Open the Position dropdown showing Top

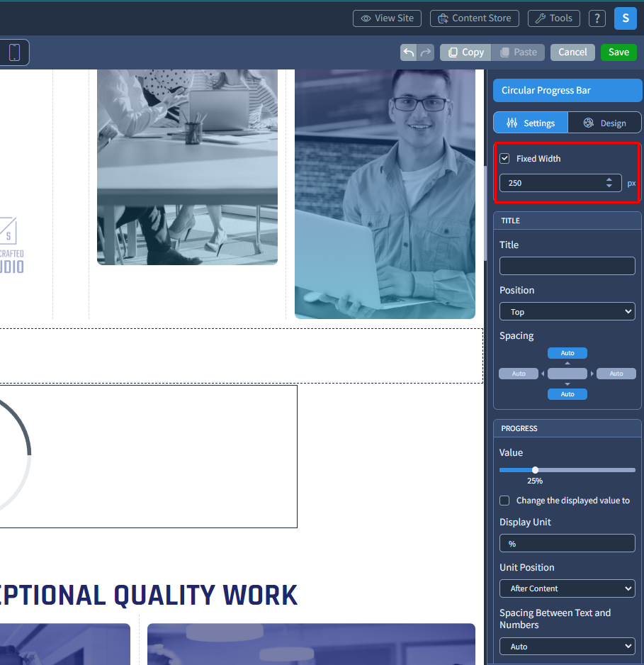tap(567, 312)
